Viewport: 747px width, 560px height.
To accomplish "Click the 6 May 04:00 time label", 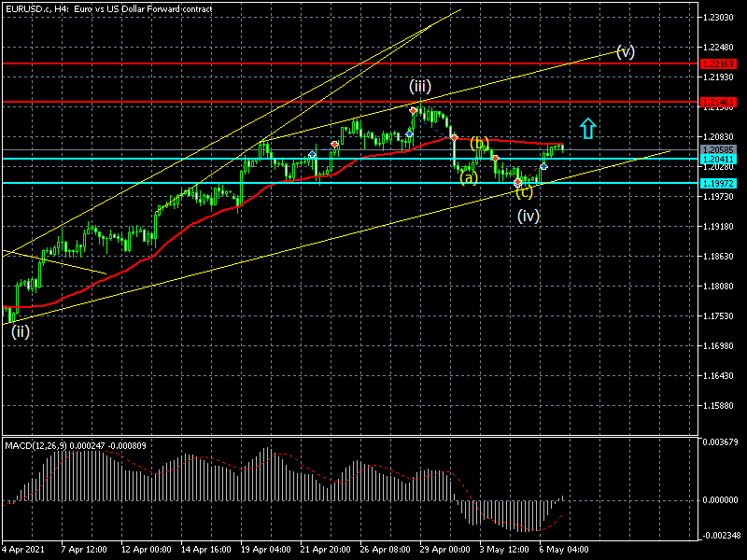I will coord(564,549).
